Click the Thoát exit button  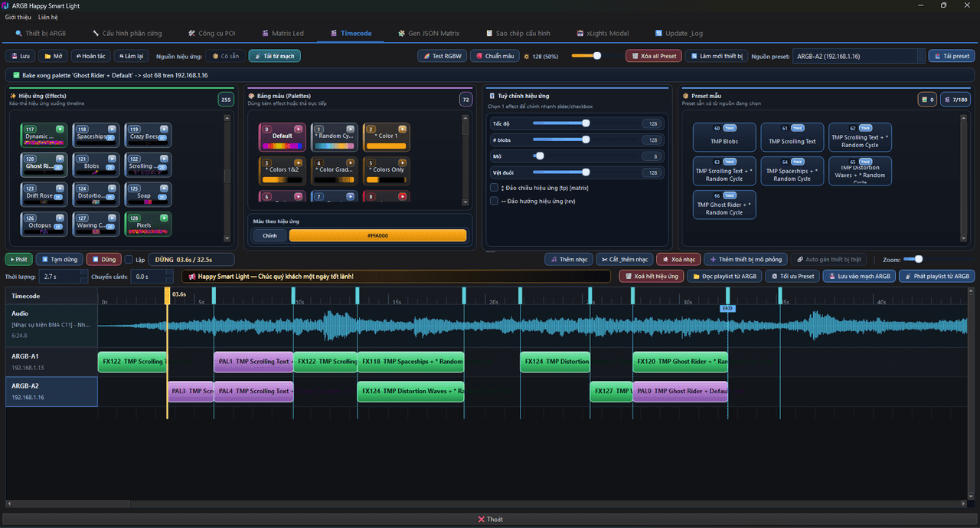(489, 519)
